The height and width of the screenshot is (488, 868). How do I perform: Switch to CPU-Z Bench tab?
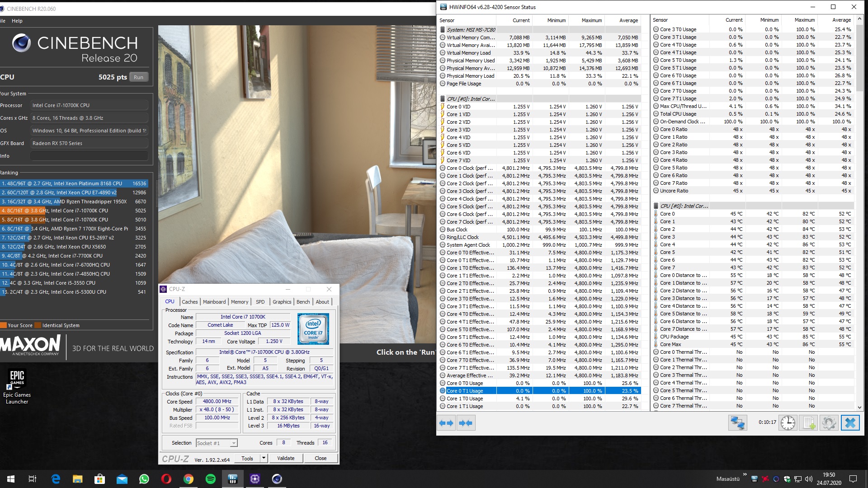(x=303, y=302)
